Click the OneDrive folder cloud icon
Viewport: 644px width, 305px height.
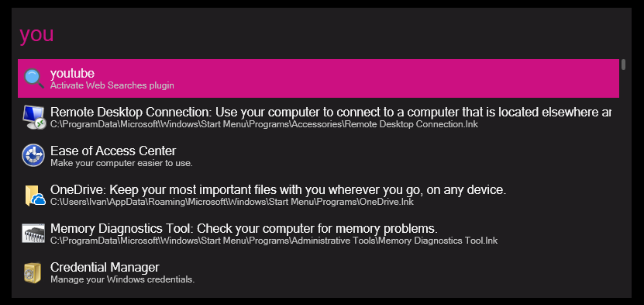click(x=34, y=195)
